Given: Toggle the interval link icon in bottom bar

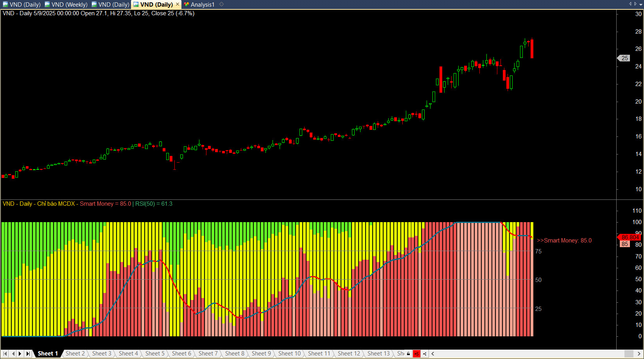Looking at the screenshot, I should [x=425, y=354].
